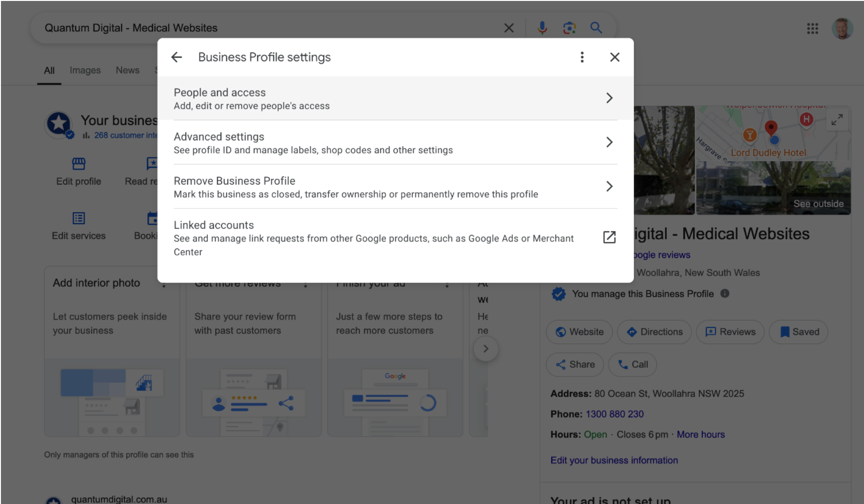The height and width of the screenshot is (504, 864).
Task: Click the Edit profile shop icon
Action: click(x=78, y=164)
